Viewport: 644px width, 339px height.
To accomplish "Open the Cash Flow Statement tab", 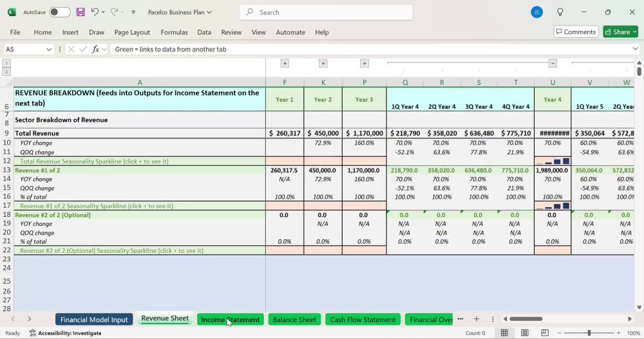I will 363,319.
